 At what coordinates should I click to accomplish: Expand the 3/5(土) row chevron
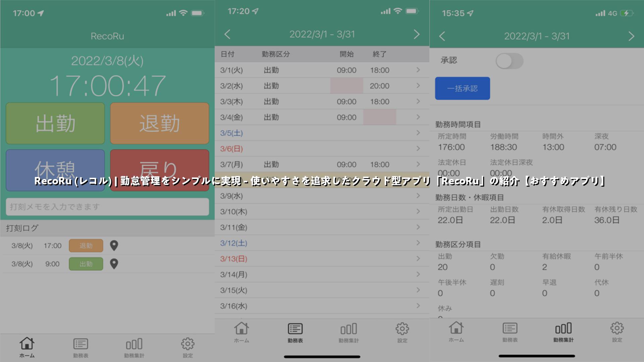point(418,133)
